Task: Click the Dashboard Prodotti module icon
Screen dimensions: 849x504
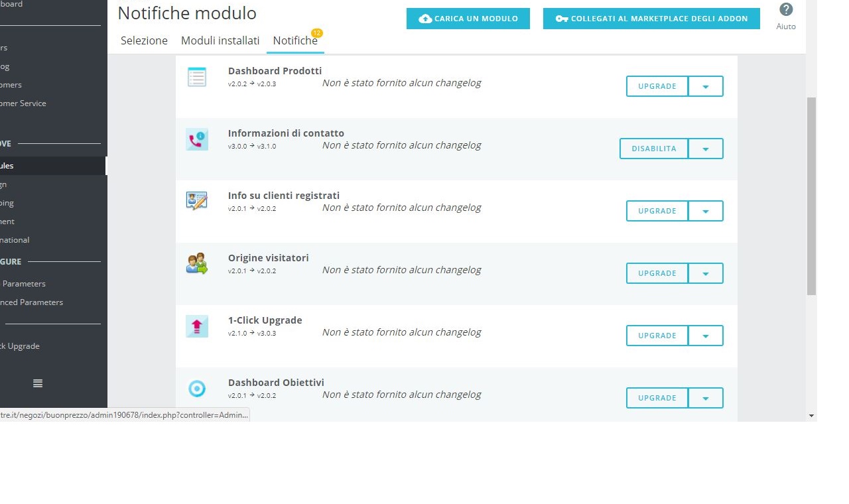Action: pyautogui.click(x=197, y=77)
